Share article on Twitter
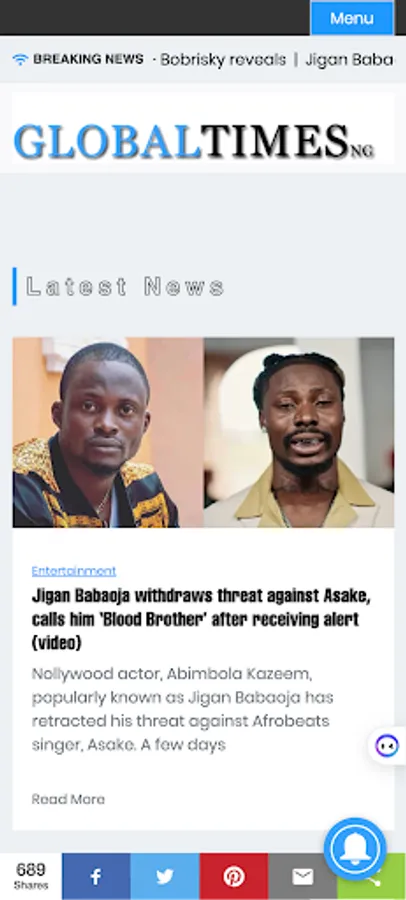The width and height of the screenshot is (406, 900). (x=165, y=876)
